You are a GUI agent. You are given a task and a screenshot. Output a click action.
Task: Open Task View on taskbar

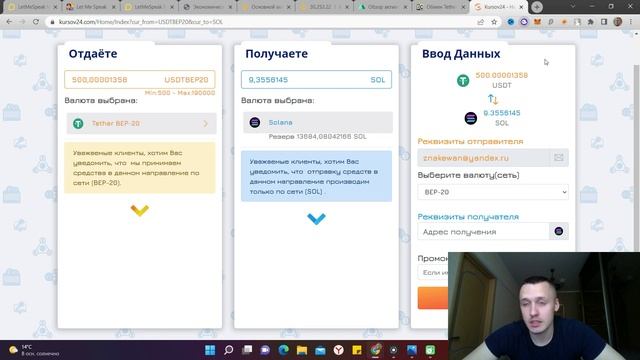[247, 350]
